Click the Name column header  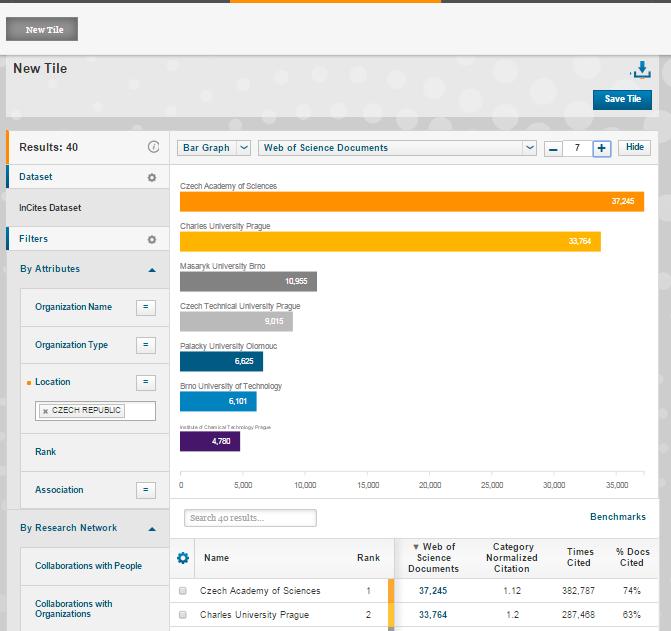pos(216,558)
